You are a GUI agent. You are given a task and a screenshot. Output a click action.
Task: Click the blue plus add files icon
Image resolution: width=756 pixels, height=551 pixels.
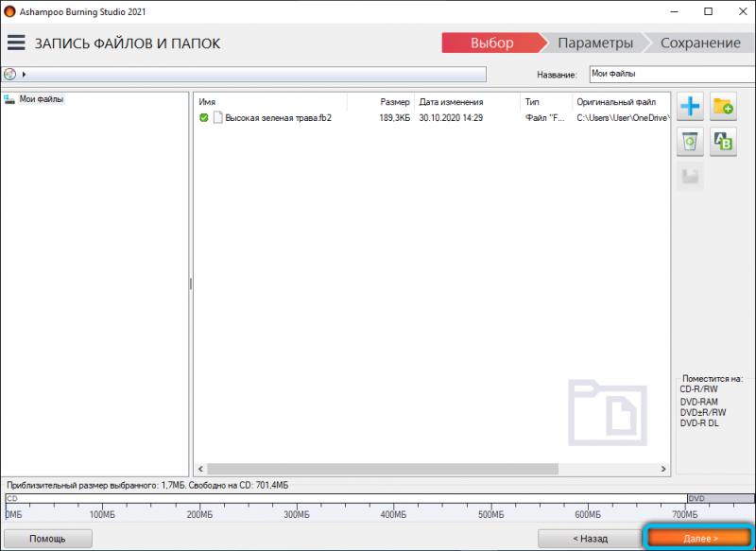click(690, 106)
